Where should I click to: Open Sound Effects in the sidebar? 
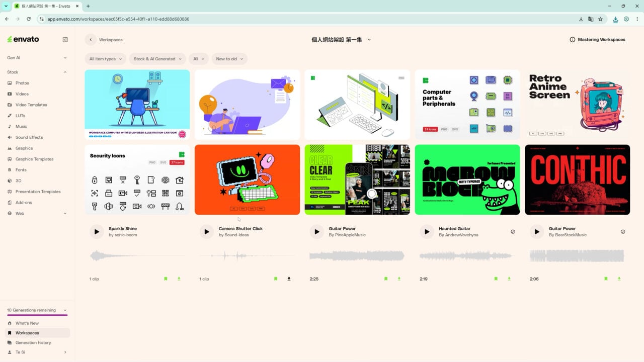point(29,137)
